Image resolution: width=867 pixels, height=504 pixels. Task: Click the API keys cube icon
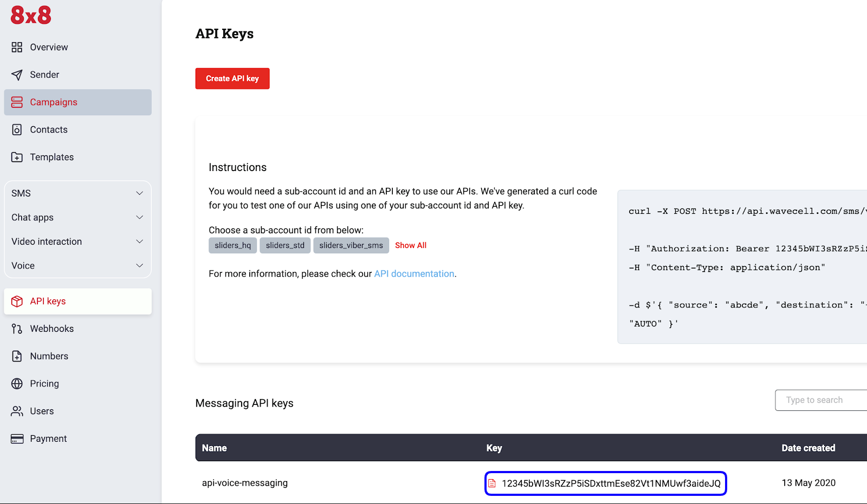click(x=17, y=302)
